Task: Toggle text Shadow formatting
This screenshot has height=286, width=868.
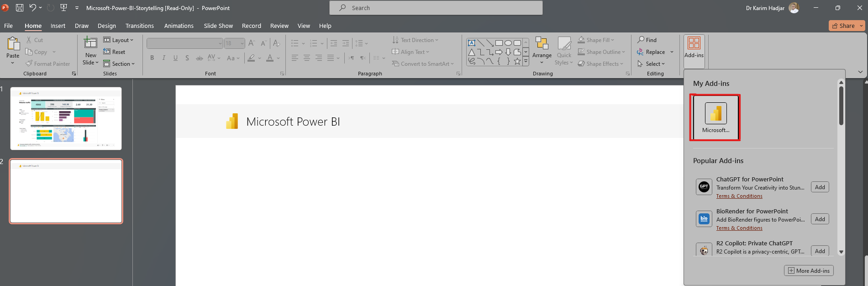Action: pos(187,58)
